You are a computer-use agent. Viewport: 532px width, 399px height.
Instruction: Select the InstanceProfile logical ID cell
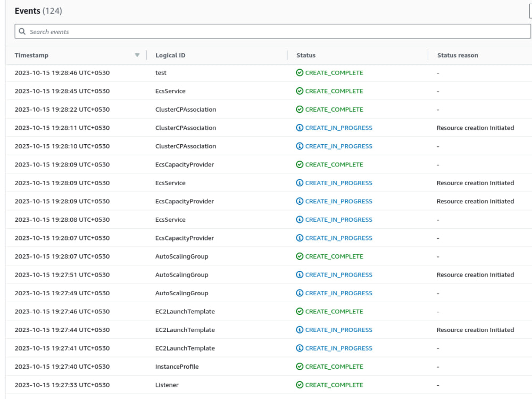(177, 367)
